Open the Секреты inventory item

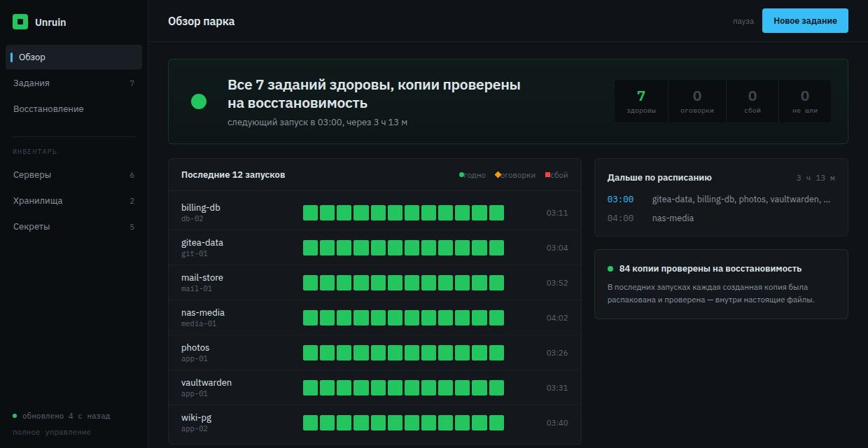[x=74, y=227]
